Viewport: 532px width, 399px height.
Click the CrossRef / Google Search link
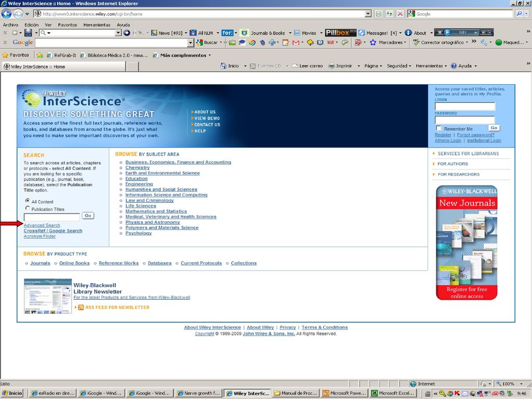click(53, 231)
